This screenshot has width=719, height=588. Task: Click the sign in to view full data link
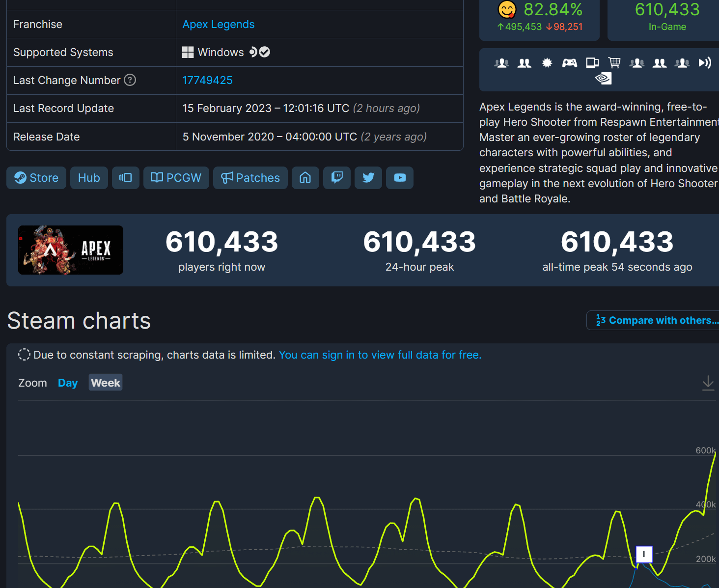380,355
